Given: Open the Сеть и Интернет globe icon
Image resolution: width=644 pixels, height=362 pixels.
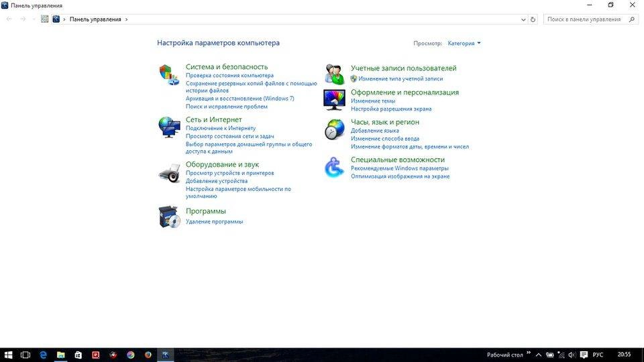Looking at the screenshot, I should 169,127.
